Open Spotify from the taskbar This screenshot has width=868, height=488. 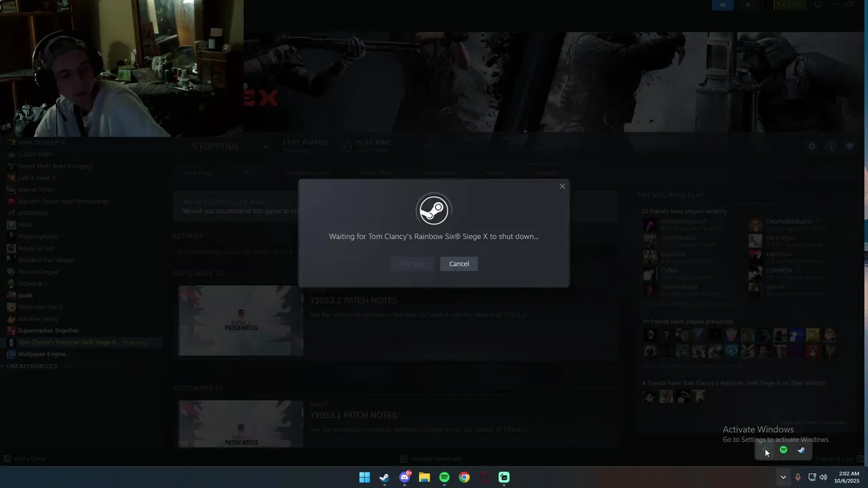click(x=444, y=477)
